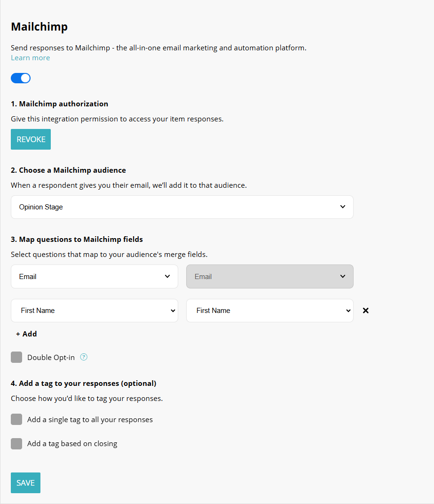Image resolution: width=434 pixels, height=504 pixels.
Task: Click the REVOKE authorization button
Action: [31, 139]
